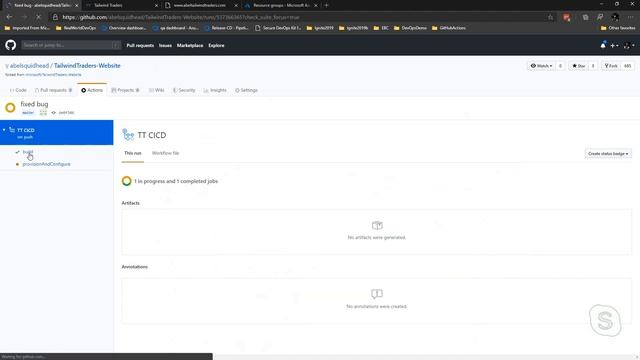Screen dimensions: 640x360
Task: Open the GitHubActions favorites folder
Action: pos(449,28)
